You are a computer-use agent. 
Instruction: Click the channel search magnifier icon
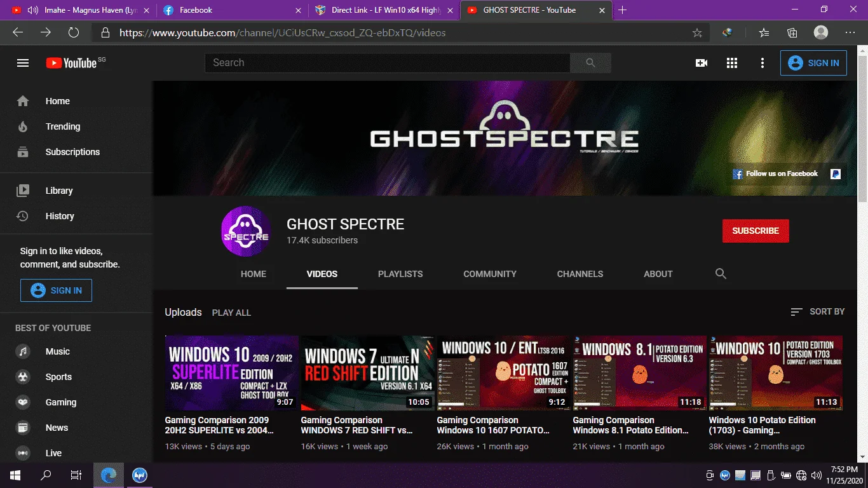click(x=721, y=273)
